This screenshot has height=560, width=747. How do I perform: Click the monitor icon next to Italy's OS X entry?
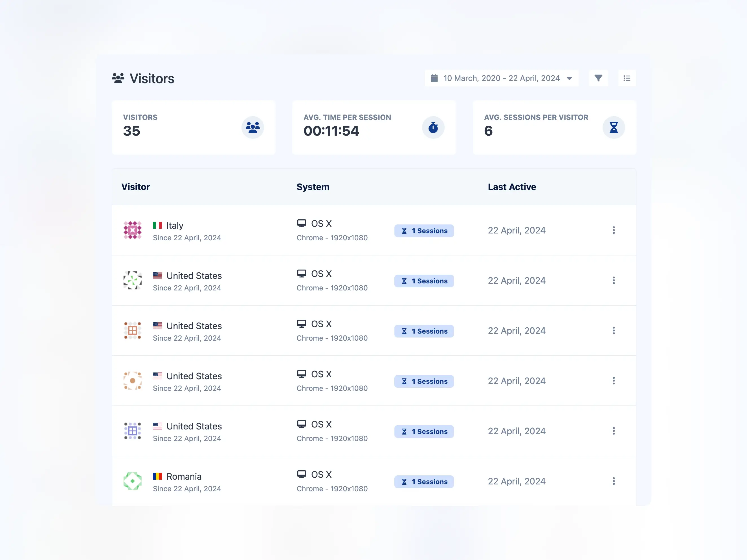[302, 223]
